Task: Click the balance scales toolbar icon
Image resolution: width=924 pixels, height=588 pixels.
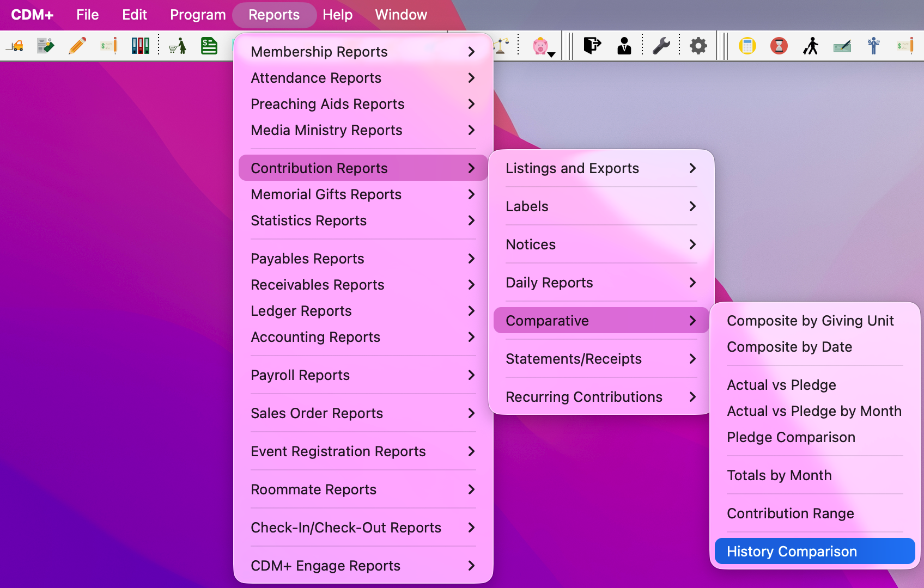Action: (502, 46)
